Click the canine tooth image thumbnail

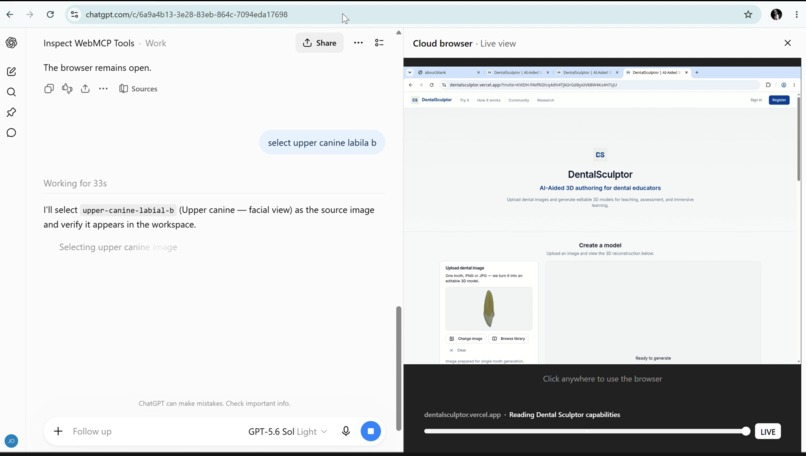click(x=488, y=308)
